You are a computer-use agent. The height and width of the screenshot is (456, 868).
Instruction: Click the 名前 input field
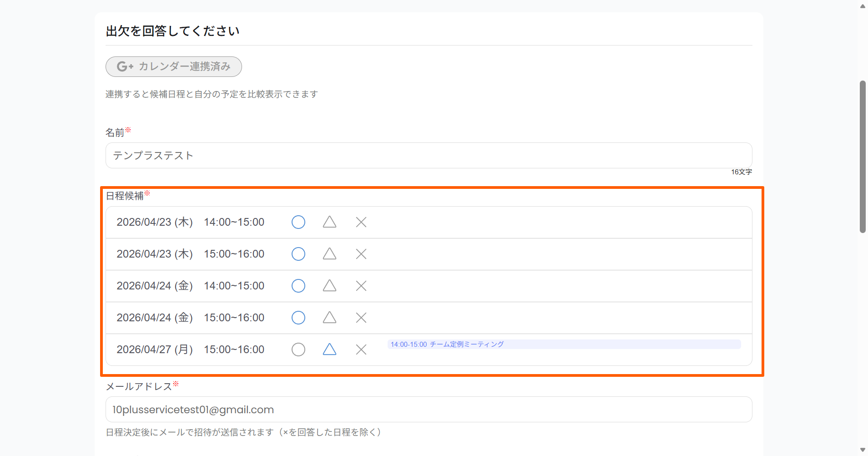pos(428,156)
